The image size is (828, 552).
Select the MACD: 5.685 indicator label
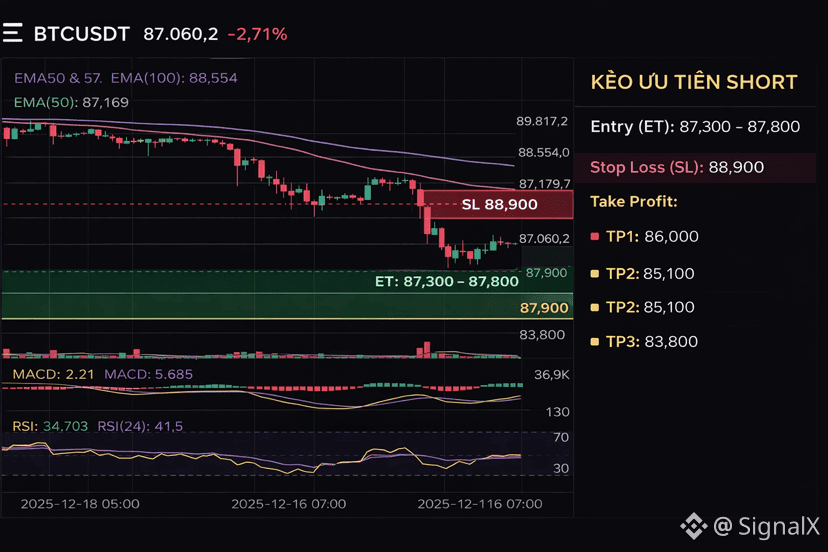coord(148,375)
